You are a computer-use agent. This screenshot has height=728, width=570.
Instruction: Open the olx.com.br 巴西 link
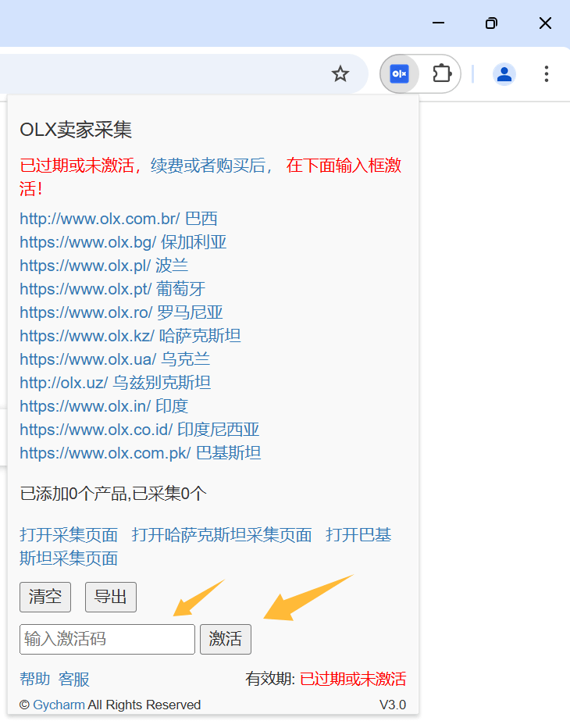(119, 219)
